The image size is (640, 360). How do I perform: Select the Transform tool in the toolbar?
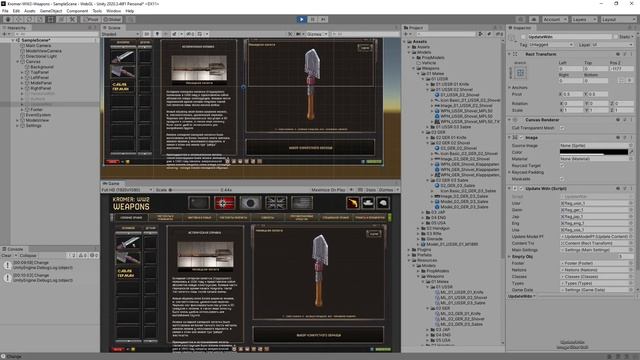click(x=61, y=19)
